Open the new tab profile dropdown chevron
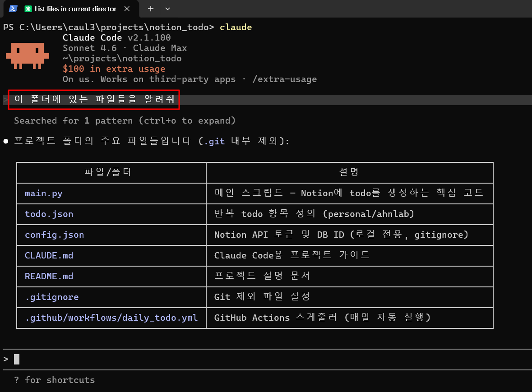532x392 pixels. point(167,9)
